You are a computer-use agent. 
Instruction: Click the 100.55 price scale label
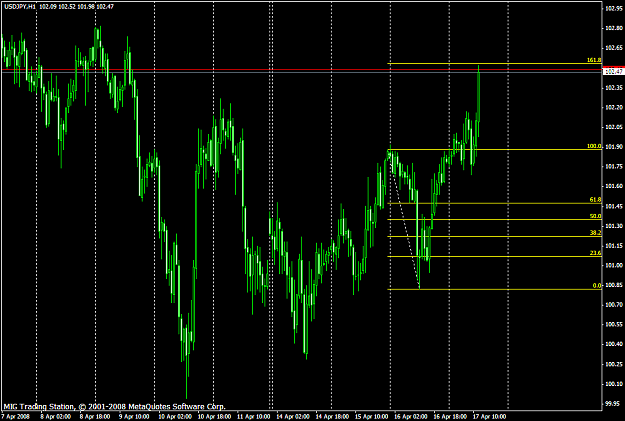tap(614, 325)
